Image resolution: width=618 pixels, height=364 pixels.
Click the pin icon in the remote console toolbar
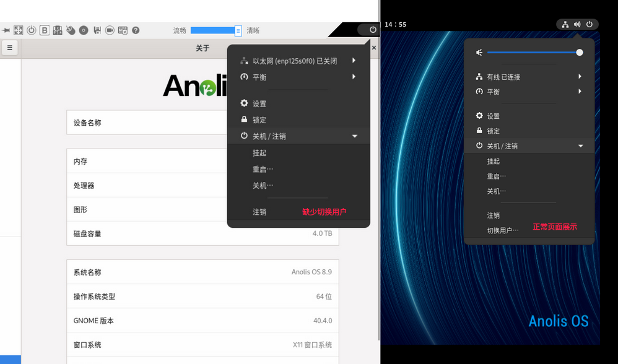[x=6, y=30]
